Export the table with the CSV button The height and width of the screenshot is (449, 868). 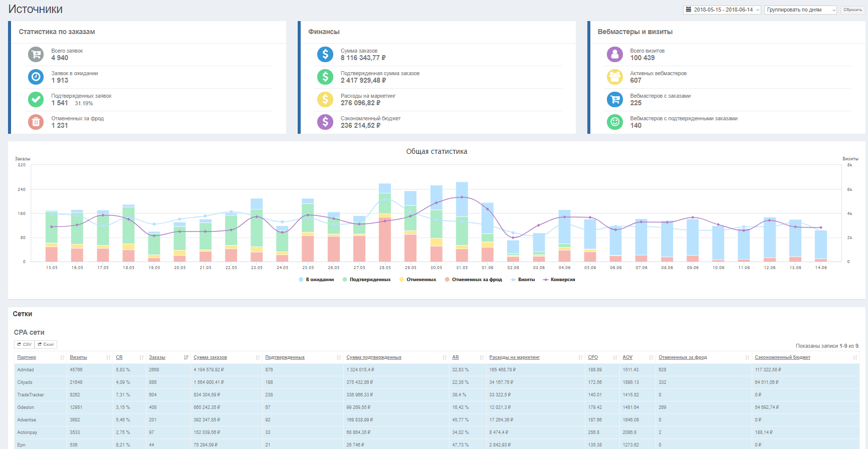24,344
